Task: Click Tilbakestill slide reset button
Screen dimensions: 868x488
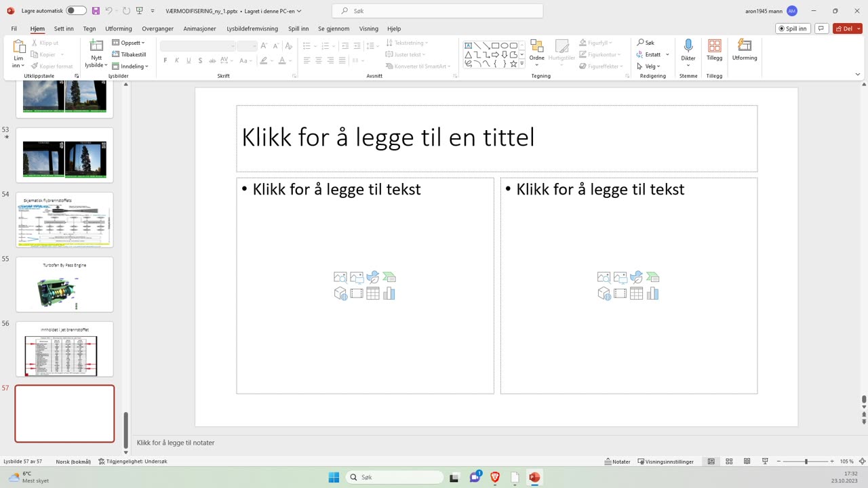Action: [x=129, y=54]
